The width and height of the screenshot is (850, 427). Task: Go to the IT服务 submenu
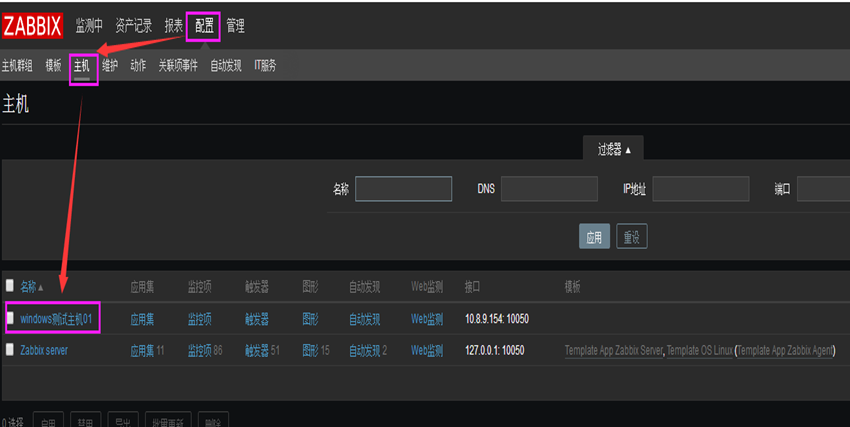(x=265, y=66)
